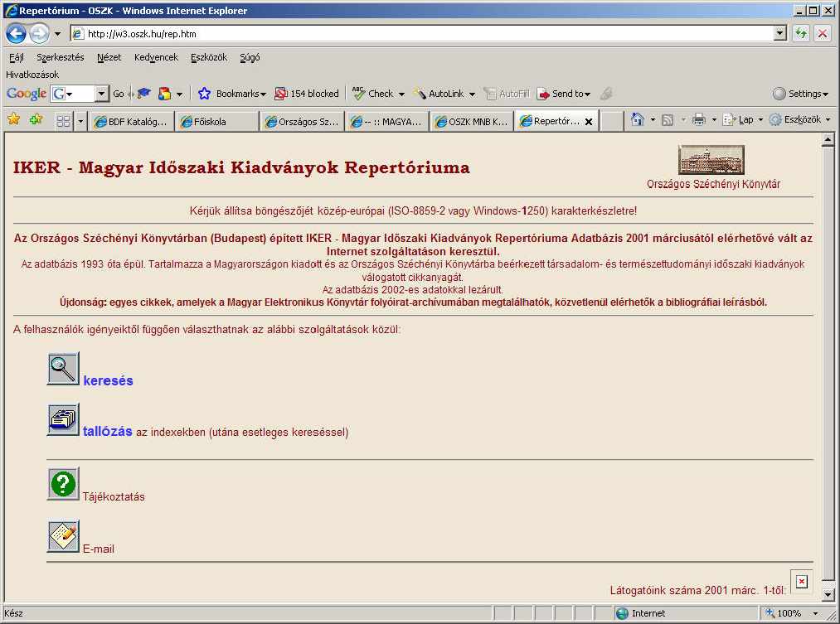Image resolution: width=840 pixels, height=624 pixels.
Task: Open the Tájékoztatás link
Action: (x=114, y=496)
